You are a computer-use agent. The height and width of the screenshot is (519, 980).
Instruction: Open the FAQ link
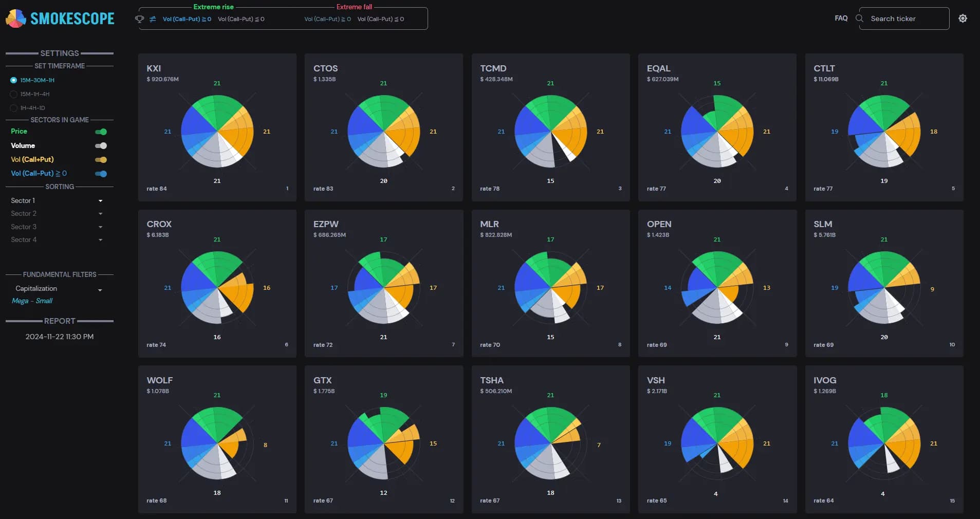(841, 18)
